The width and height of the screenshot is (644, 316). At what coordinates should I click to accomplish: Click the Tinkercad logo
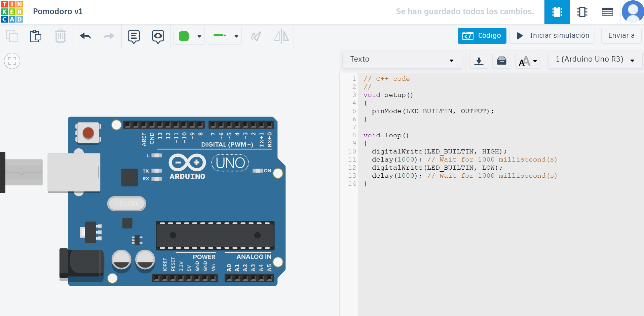click(12, 12)
